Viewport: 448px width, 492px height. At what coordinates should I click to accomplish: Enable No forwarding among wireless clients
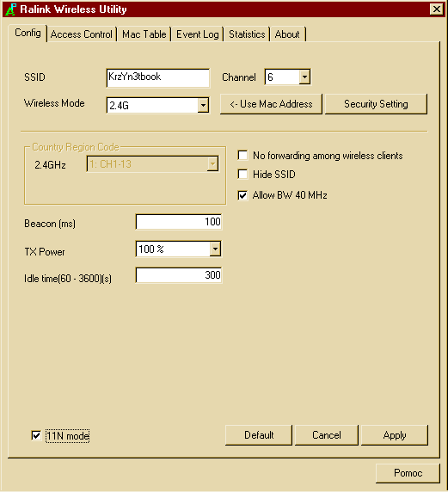[x=242, y=156]
